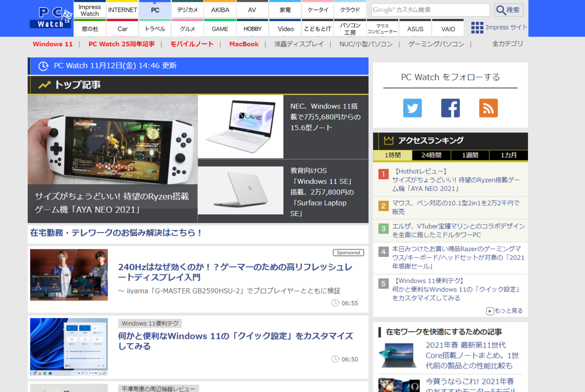Open the グルメ site tab
The height and width of the screenshot is (392, 585).
click(x=188, y=28)
